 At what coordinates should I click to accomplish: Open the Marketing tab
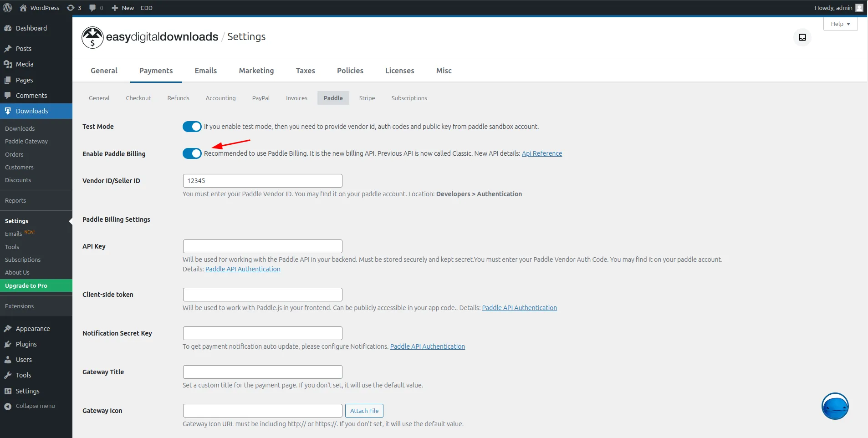(256, 71)
